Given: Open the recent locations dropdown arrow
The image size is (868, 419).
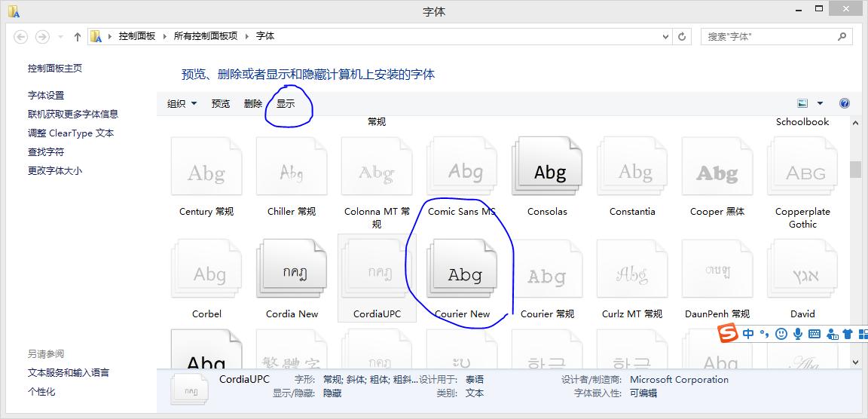Looking at the screenshot, I should (60, 36).
